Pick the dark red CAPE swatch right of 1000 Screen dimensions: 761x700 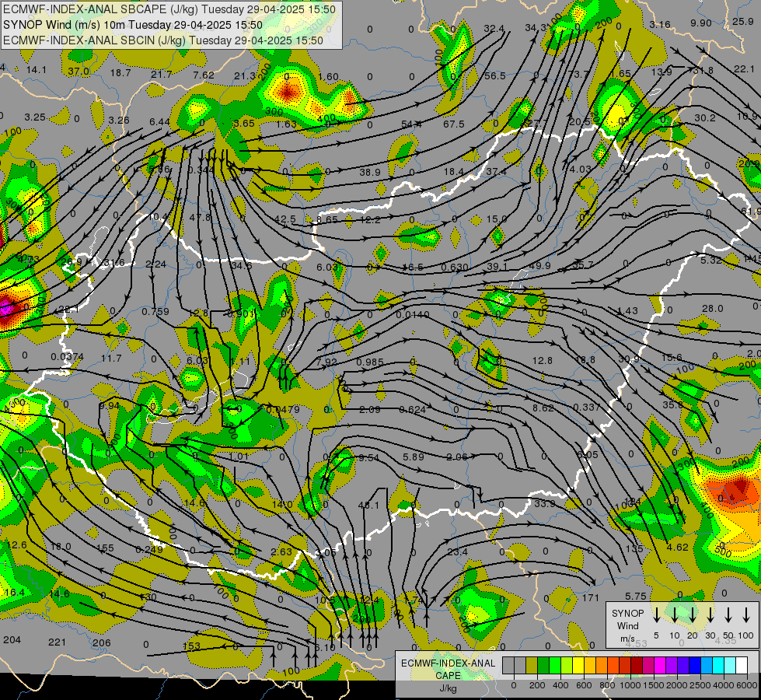[x=637, y=666]
